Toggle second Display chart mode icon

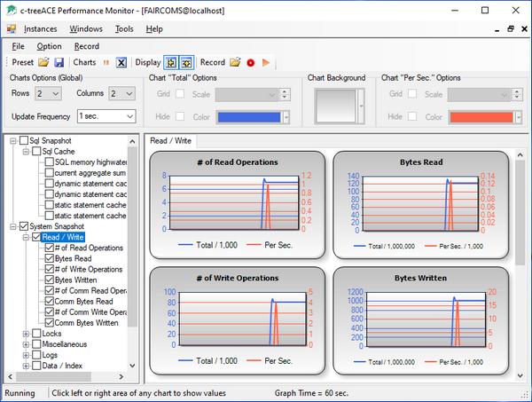pyautogui.click(x=186, y=62)
